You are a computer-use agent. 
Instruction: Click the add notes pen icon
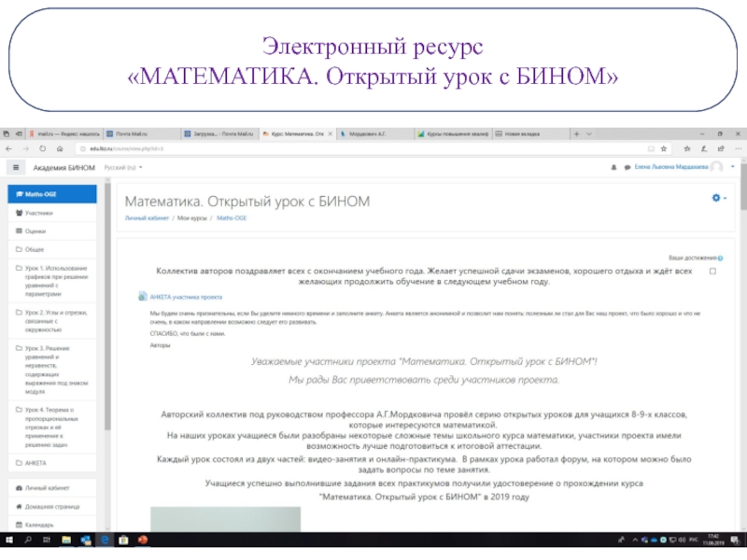704,148
